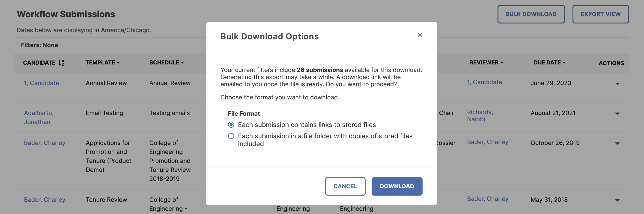Select 'Each submission in a file folder' option

tap(231, 136)
